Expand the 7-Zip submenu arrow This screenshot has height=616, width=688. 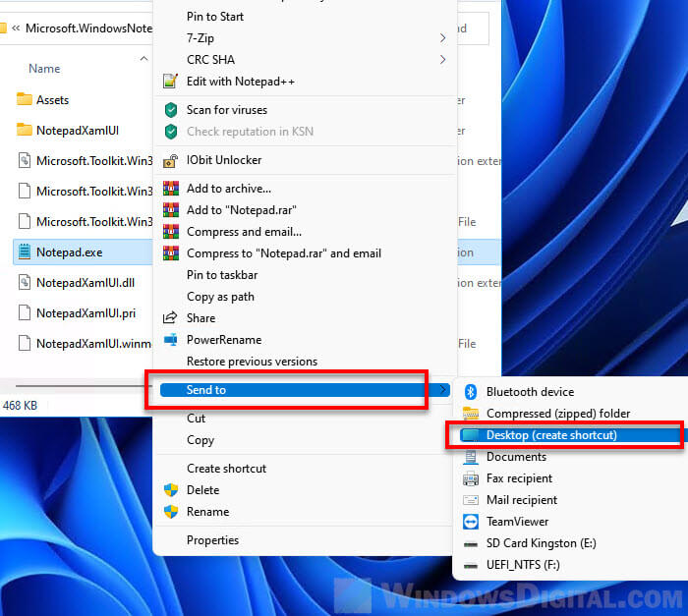click(x=442, y=38)
